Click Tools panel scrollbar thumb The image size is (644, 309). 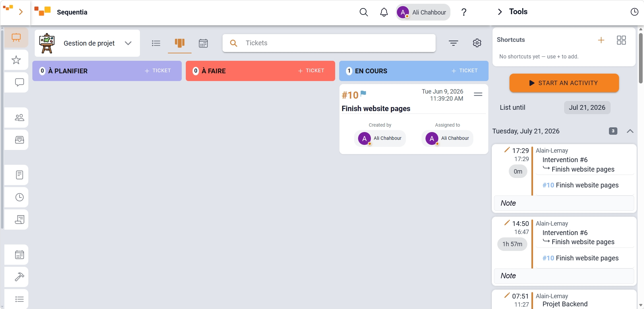pos(641,58)
